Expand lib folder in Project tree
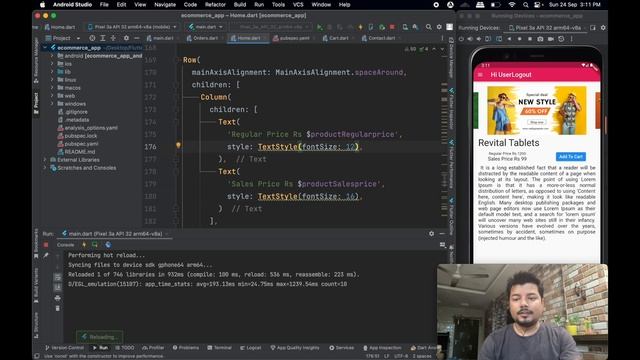The height and width of the screenshot is (360, 640). [52, 72]
